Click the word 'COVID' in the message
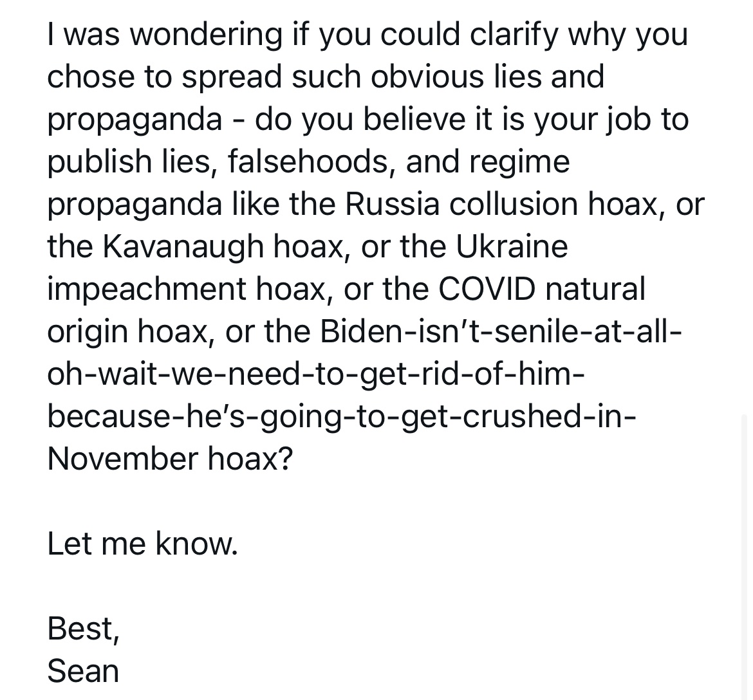The image size is (753, 700). 487,289
